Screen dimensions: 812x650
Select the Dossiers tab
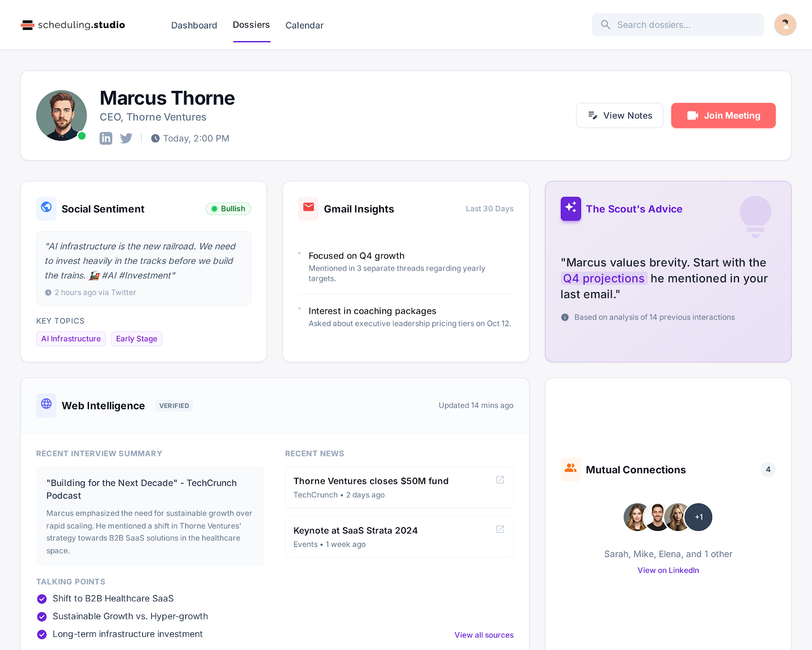pos(251,25)
